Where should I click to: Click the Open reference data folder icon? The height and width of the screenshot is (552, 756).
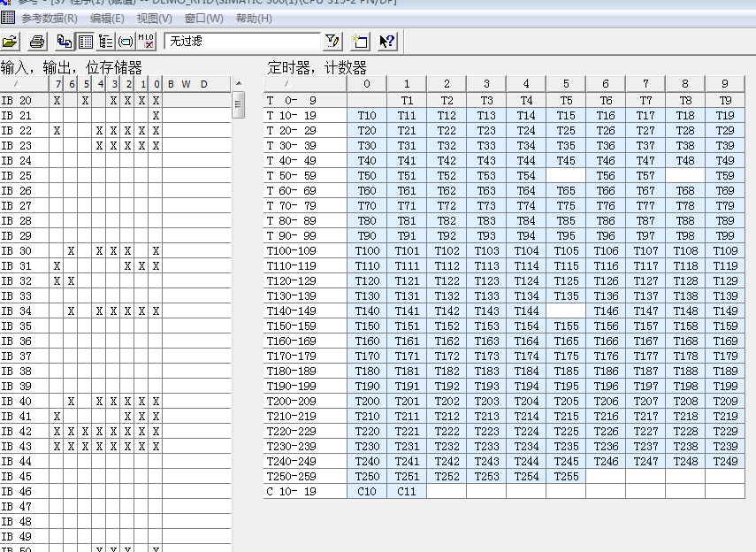click(10, 42)
